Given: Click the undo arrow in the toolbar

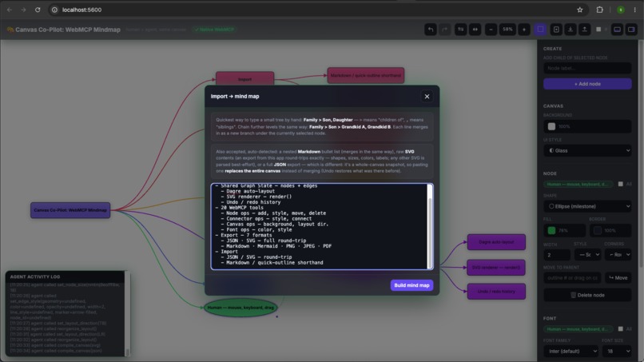Looking at the screenshot, I should 431,30.
